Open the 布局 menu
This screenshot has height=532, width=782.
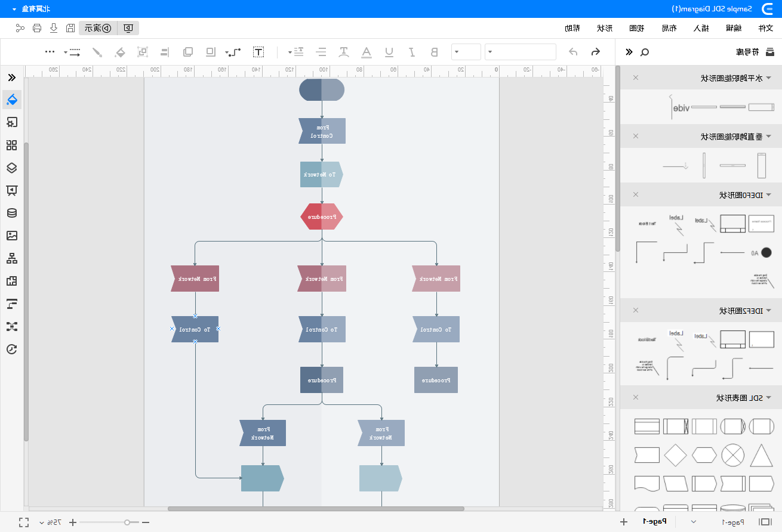click(669, 28)
